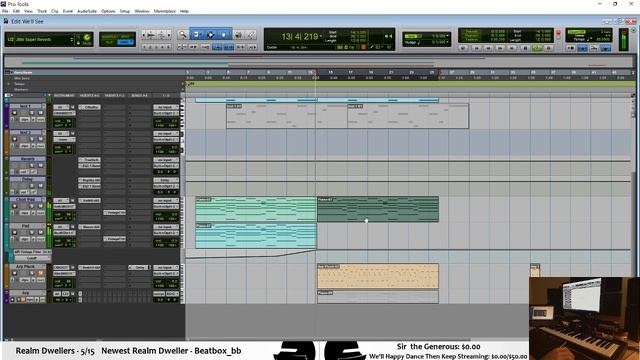
Task: Open the Track menu
Action: pos(42,11)
